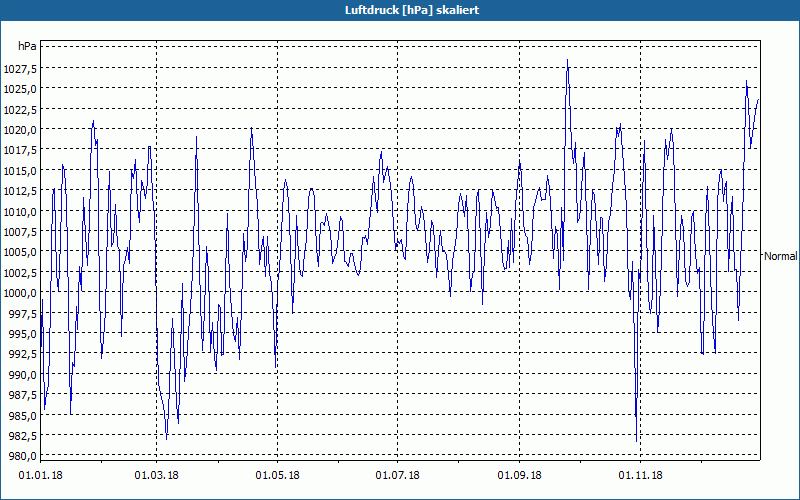Image resolution: width=800 pixels, height=500 pixels.
Task: Click the 'Luftdruck [hPa] skaliert' chart title
Action: pyautogui.click(x=412, y=10)
